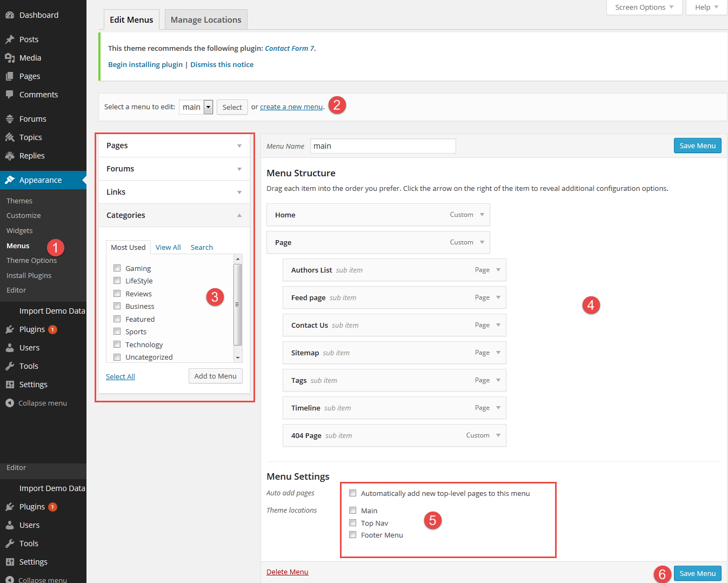Click the Forums icon in sidebar
728x583 pixels.
[x=10, y=119]
